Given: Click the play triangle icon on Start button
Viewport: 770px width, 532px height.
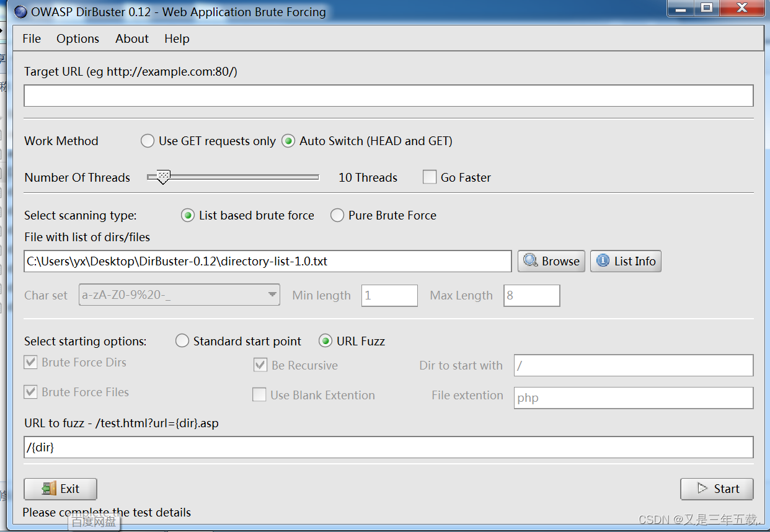Looking at the screenshot, I should pyautogui.click(x=702, y=489).
